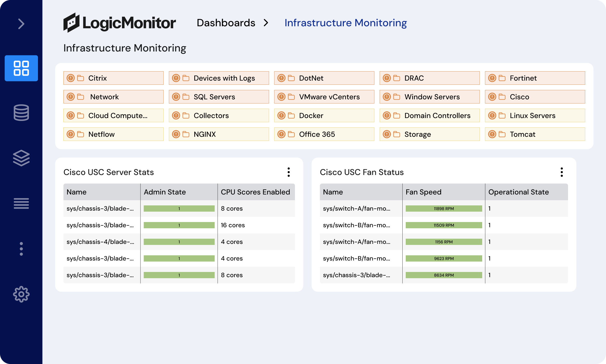
Task: Click the alert icon on Storage tile
Action: point(387,134)
